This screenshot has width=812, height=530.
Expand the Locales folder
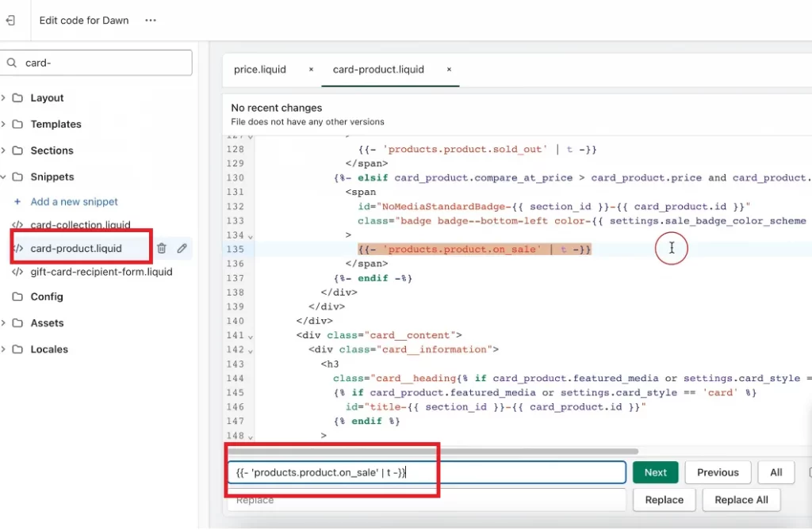[3, 349]
